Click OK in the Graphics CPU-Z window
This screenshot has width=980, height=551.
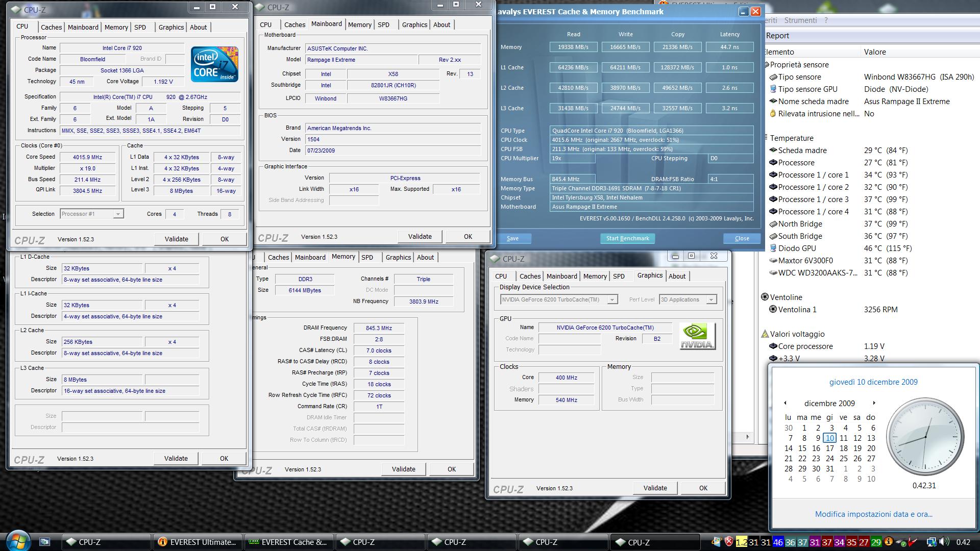click(703, 488)
